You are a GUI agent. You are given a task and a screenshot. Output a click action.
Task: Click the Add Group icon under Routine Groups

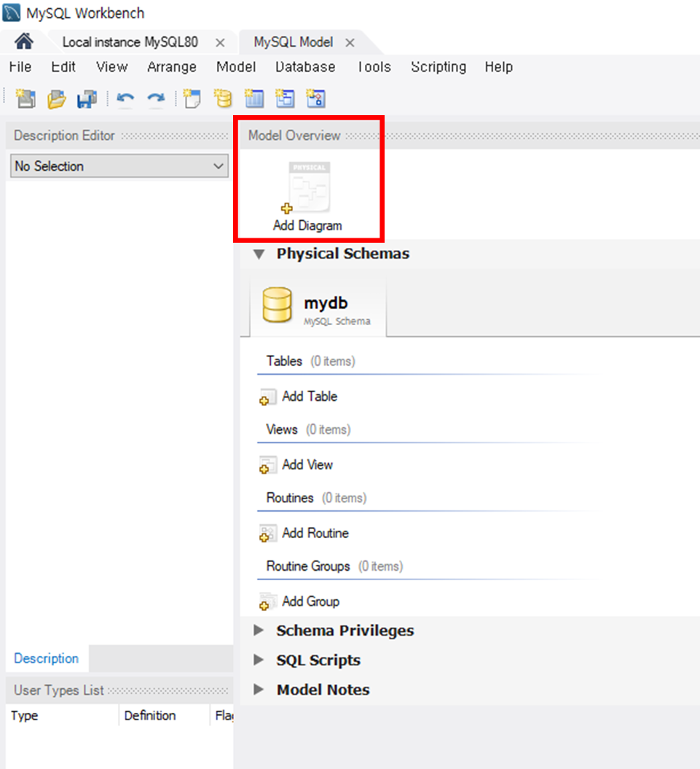[267, 602]
